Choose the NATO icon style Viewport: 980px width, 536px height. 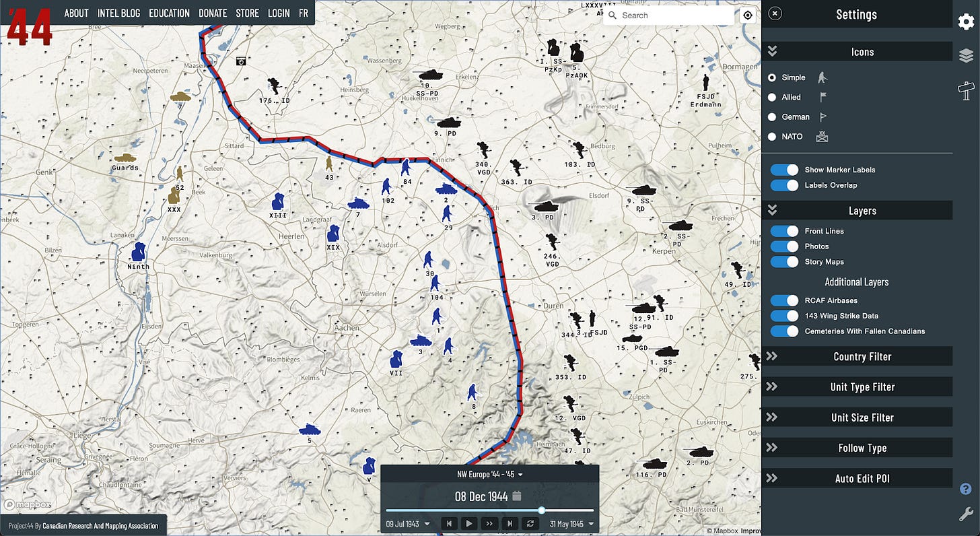pos(772,137)
